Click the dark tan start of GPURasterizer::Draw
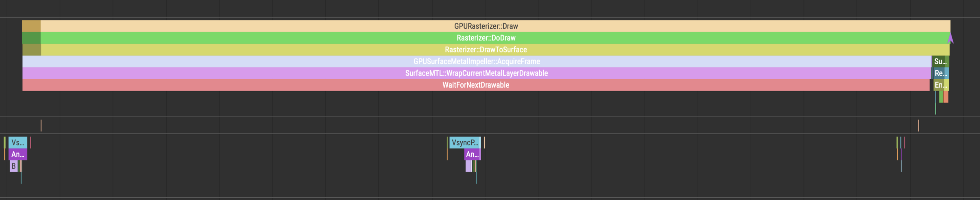This screenshot has height=200, width=980. [31, 26]
